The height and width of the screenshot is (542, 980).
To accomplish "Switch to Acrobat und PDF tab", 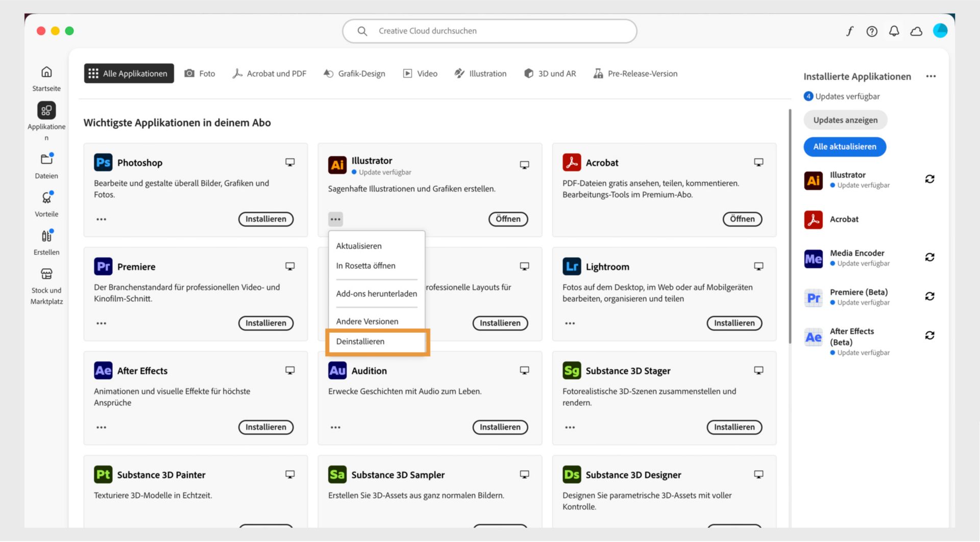I will [x=269, y=73].
